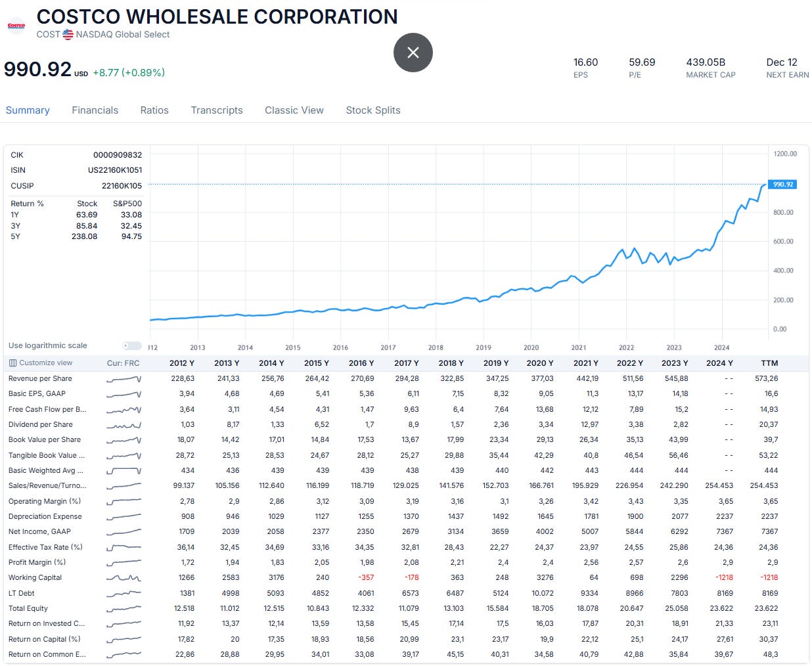
Task: Open Free Cash Flow sparkline
Action: 124,409
